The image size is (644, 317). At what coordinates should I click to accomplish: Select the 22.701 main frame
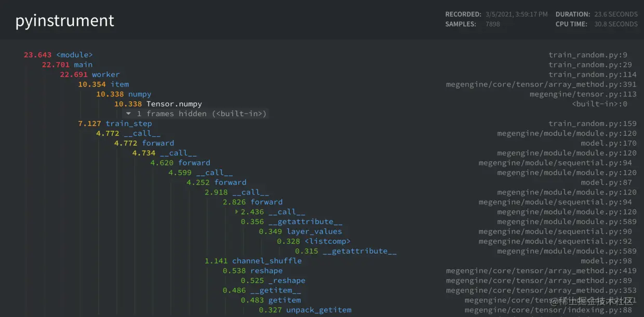tap(68, 65)
